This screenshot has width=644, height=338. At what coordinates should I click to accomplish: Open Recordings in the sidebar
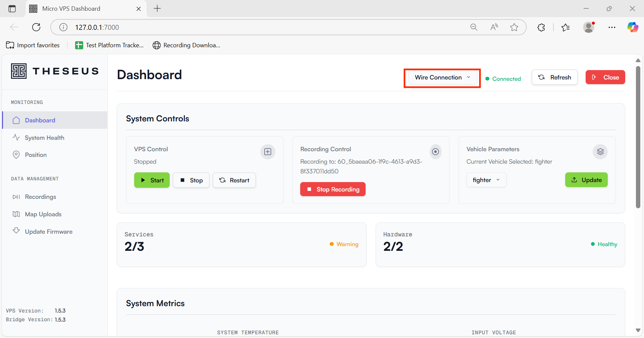pyautogui.click(x=40, y=197)
